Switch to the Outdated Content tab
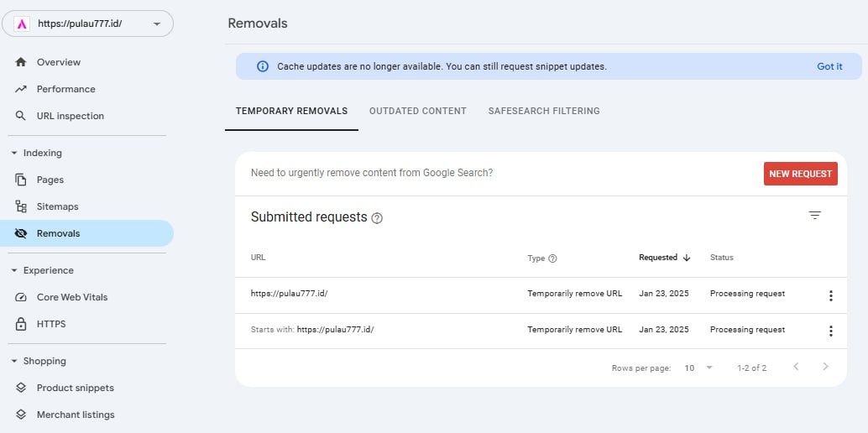Viewport: 868px width, 433px height. (417, 111)
